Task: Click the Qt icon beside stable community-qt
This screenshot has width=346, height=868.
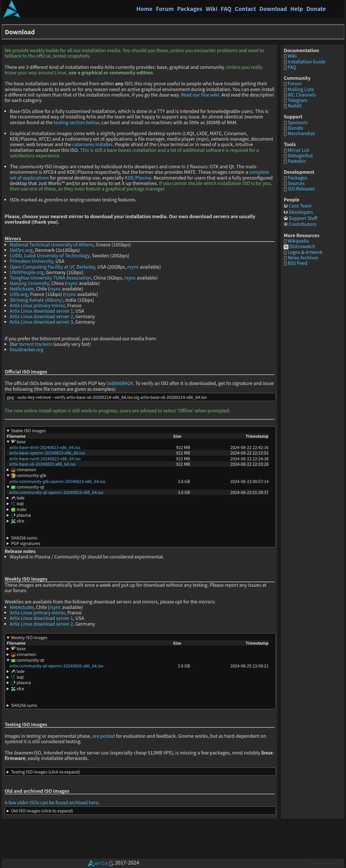Action: pyautogui.click(x=13, y=487)
